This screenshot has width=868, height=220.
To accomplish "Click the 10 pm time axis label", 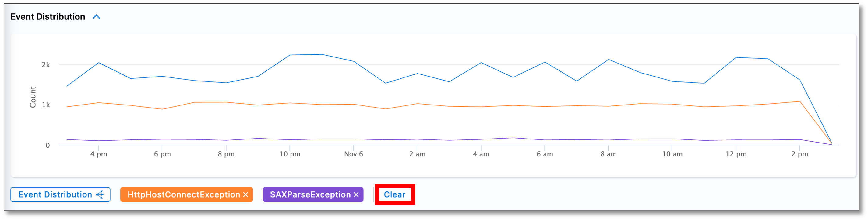I will click(x=290, y=154).
